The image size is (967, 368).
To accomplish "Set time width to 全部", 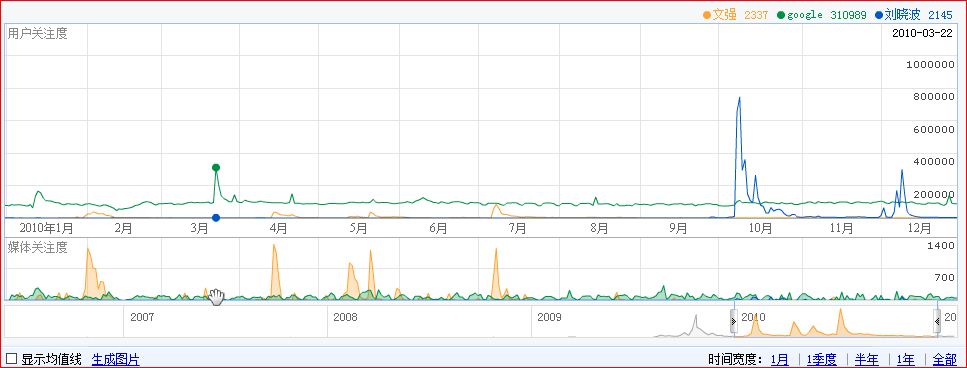I will point(944,359).
